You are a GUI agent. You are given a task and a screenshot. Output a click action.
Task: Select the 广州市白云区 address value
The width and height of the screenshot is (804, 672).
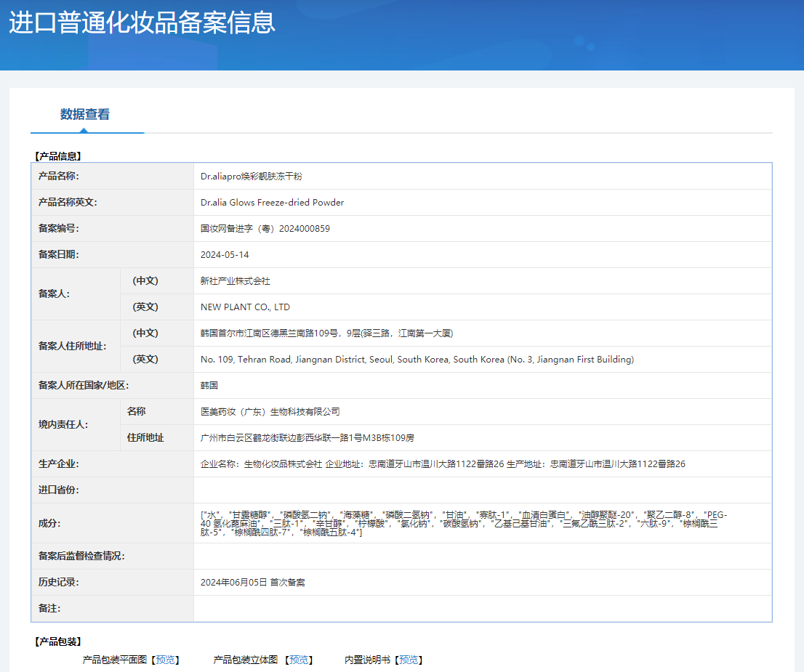point(307,438)
